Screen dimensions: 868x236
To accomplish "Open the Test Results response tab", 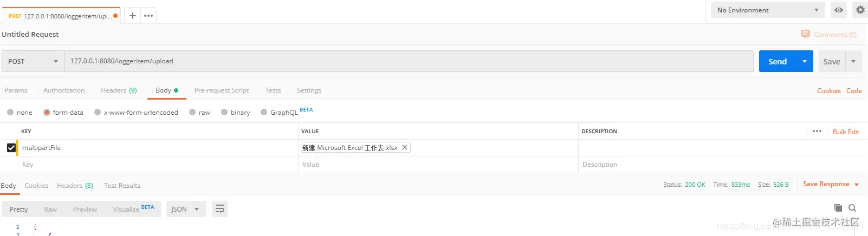I will (122, 186).
